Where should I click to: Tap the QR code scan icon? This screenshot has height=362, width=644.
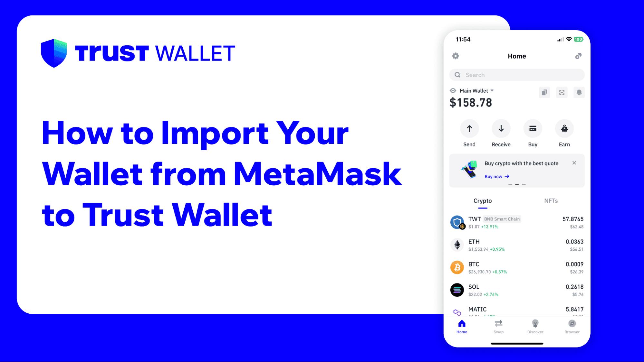coord(562,92)
